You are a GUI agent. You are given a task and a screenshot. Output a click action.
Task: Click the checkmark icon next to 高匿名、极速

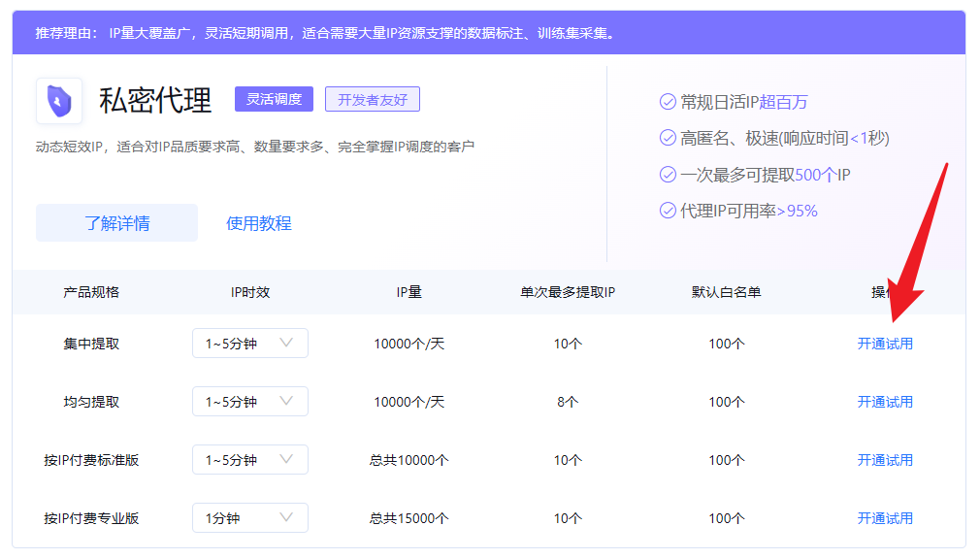(x=668, y=138)
